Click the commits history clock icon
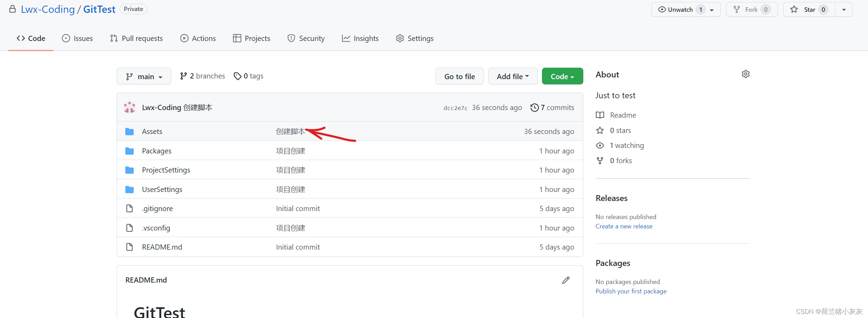Image resolution: width=868 pixels, height=318 pixels. [534, 108]
